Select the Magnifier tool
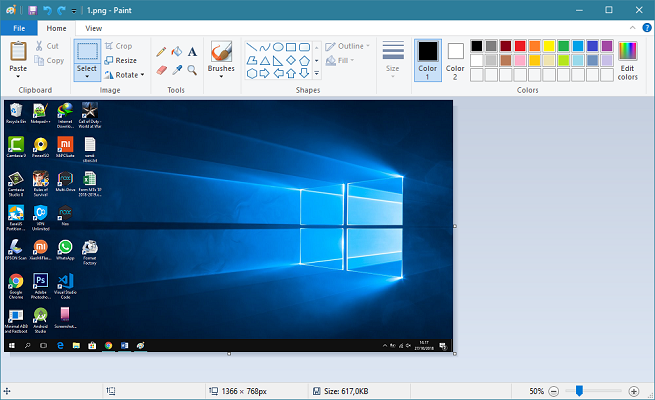 click(x=192, y=70)
